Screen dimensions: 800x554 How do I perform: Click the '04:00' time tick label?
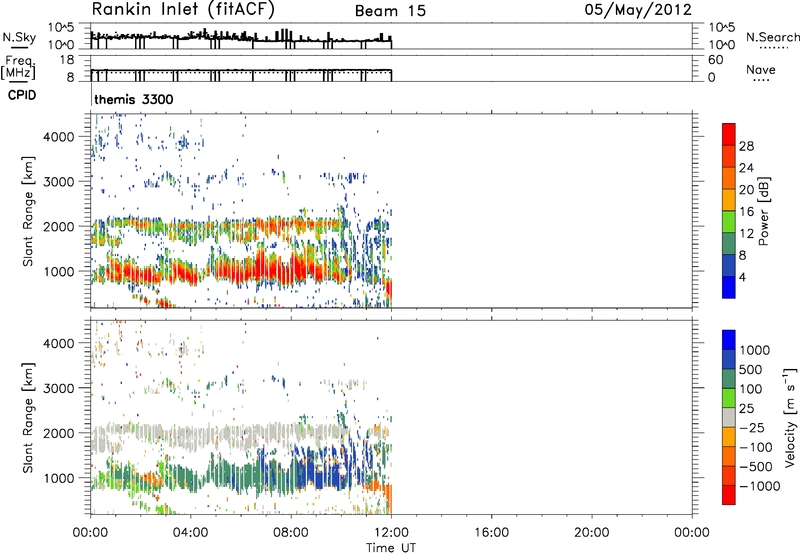tap(190, 533)
